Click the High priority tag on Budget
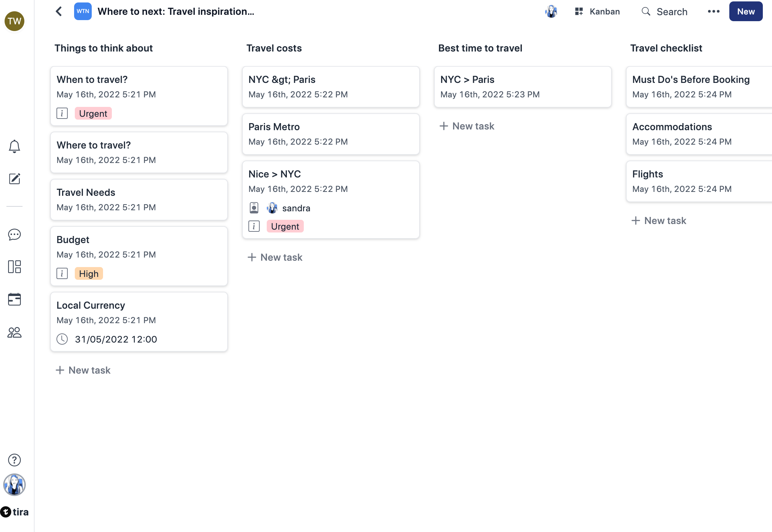Image resolution: width=772 pixels, height=532 pixels. coord(89,274)
